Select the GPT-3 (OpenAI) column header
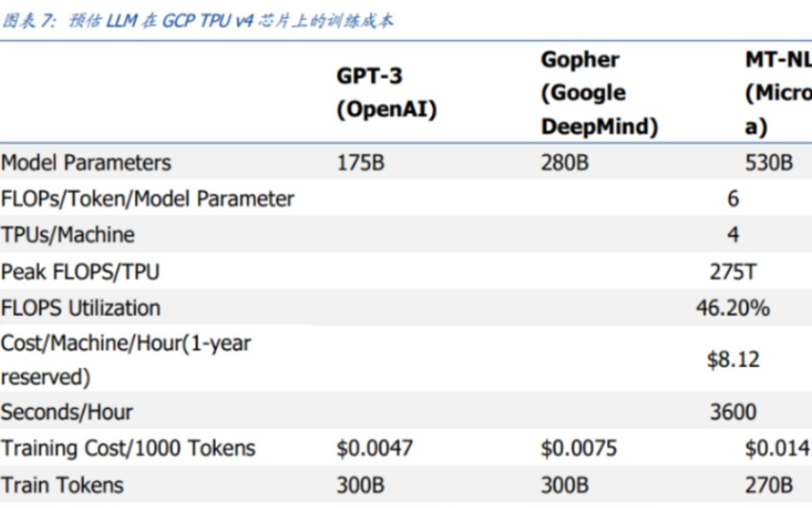 (x=386, y=92)
